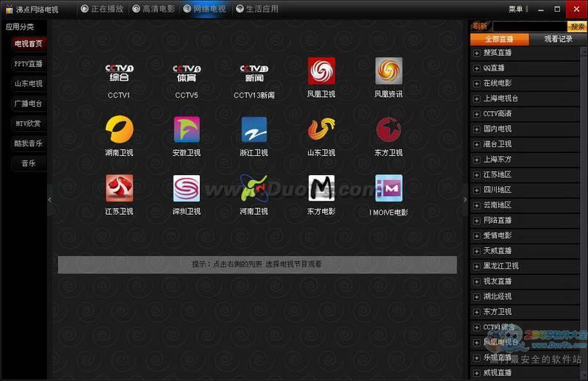The width and height of the screenshot is (588, 381).
Task: Expand the 云南地区 list node
Action: 476,206
